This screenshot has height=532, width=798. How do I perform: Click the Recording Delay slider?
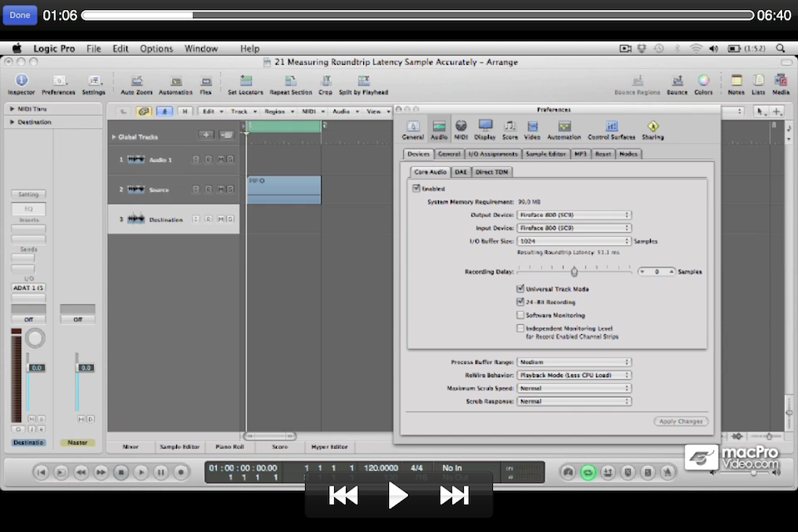[x=574, y=271]
